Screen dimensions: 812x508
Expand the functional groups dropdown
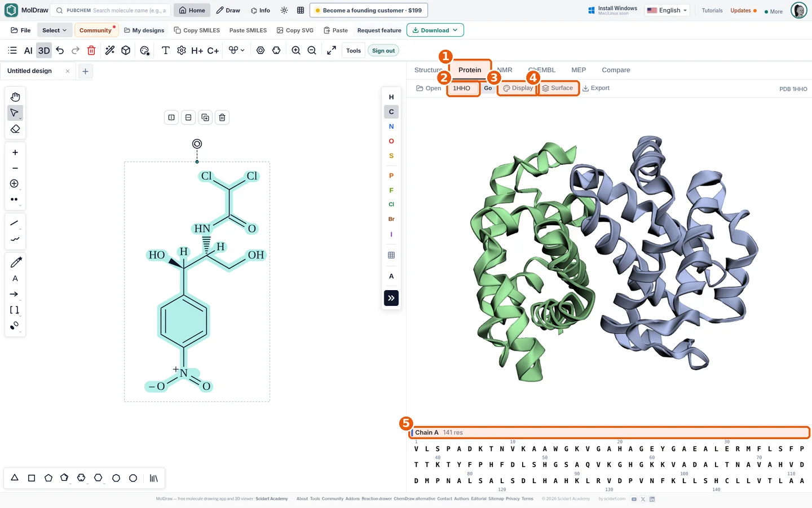[x=237, y=51]
